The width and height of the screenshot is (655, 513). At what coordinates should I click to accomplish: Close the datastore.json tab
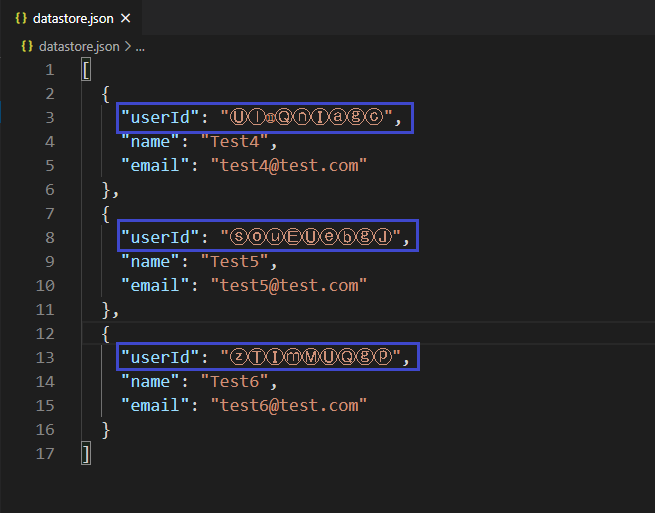[x=125, y=18]
